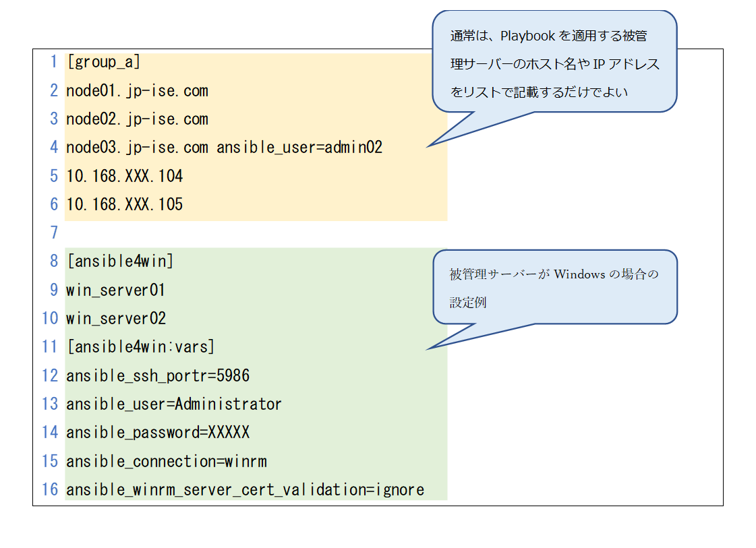
Task: Click the [group_a] section header line
Action: tap(103, 62)
